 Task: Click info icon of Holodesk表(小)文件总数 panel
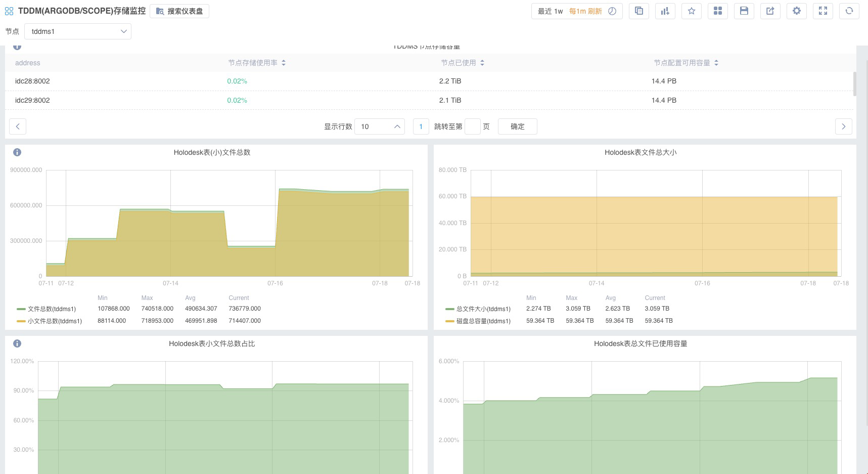pyautogui.click(x=17, y=152)
